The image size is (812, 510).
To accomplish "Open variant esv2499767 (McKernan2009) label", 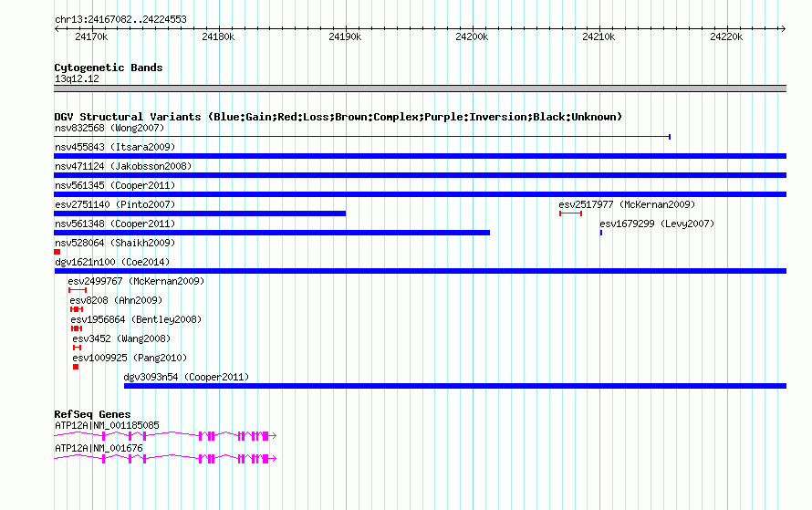I will pyautogui.click(x=136, y=281).
